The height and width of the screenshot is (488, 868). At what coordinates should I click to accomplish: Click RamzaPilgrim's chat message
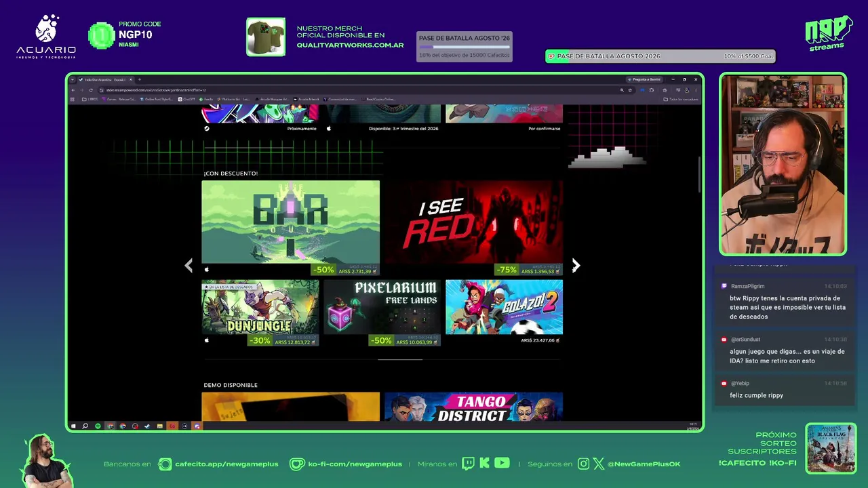tap(785, 302)
